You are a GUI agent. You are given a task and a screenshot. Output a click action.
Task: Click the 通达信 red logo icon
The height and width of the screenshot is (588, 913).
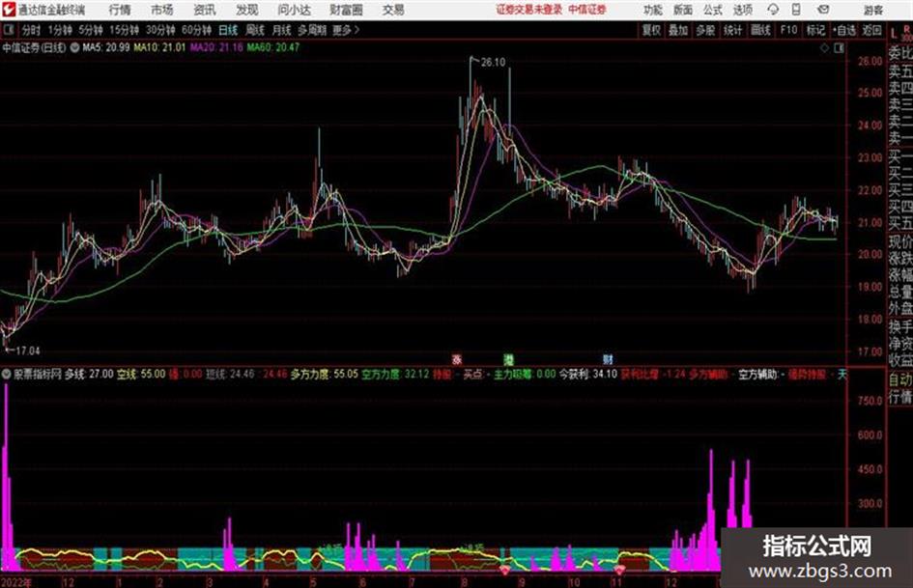click(9, 10)
